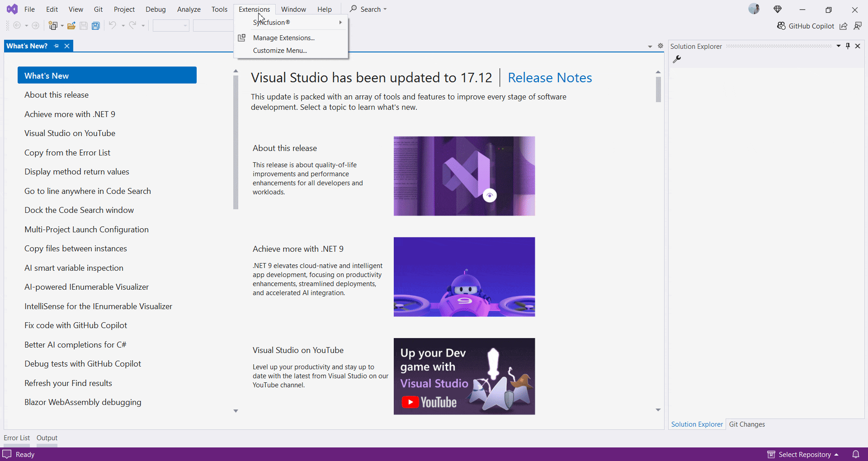The width and height of the screenshot is (868, 461).
Task: Click the Manage Extensions menu icon
Action: click(242, 38)
